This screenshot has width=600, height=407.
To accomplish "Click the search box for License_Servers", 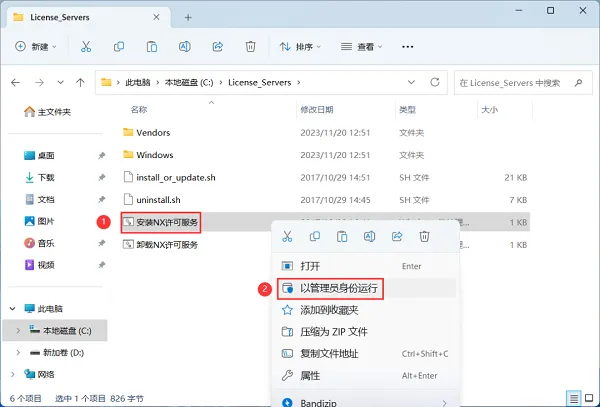I will [523, 83].
